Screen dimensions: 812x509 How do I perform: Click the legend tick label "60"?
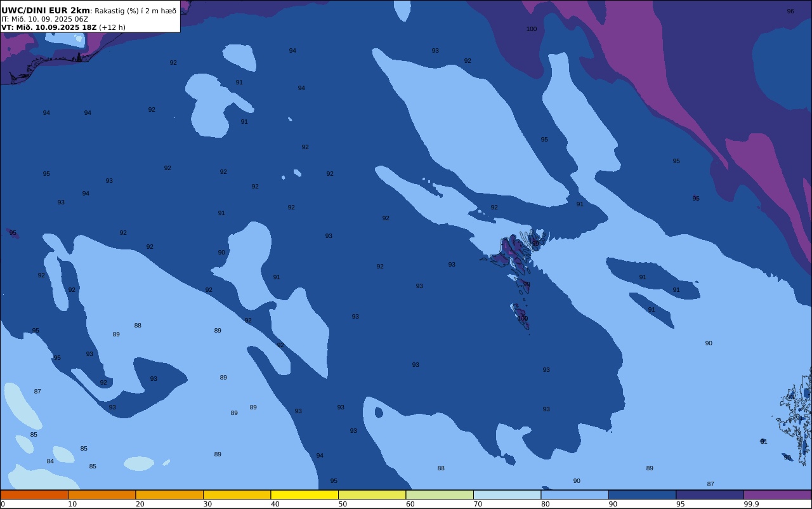tap(410, 504)
